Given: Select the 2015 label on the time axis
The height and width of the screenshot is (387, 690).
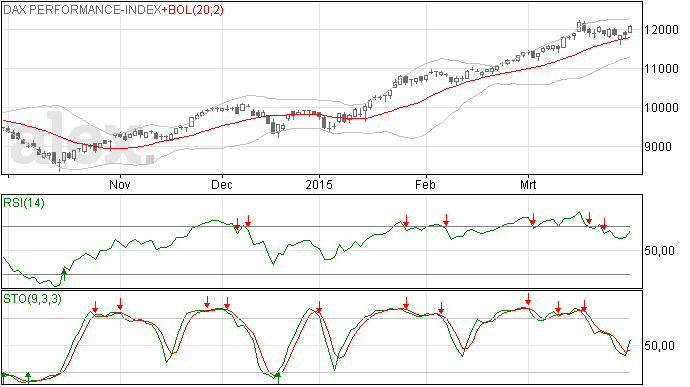Looking at the screenshot, I should [x=319, y=184].
